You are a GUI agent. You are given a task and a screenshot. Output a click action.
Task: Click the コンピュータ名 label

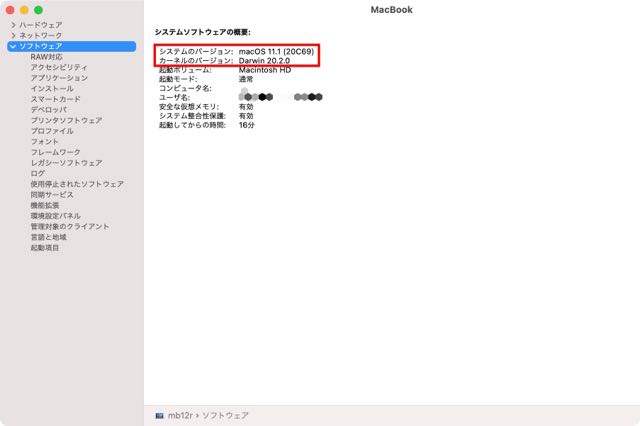(185, 88)
